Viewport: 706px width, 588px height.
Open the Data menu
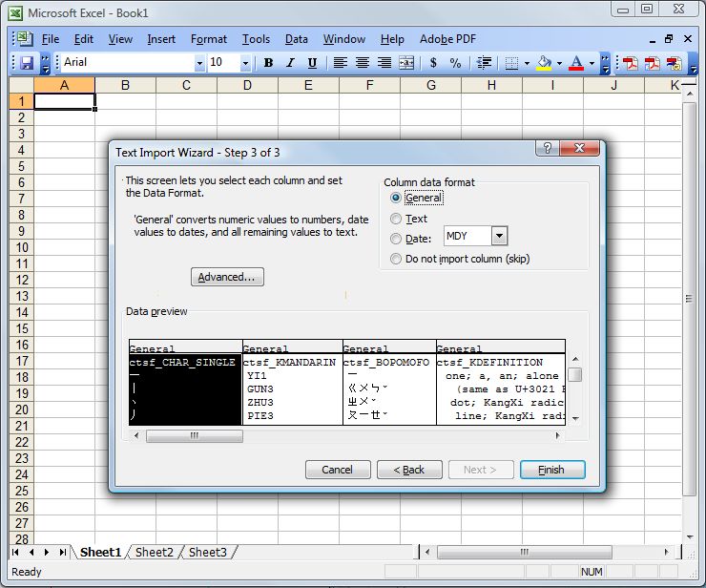[x=297, y=39]
